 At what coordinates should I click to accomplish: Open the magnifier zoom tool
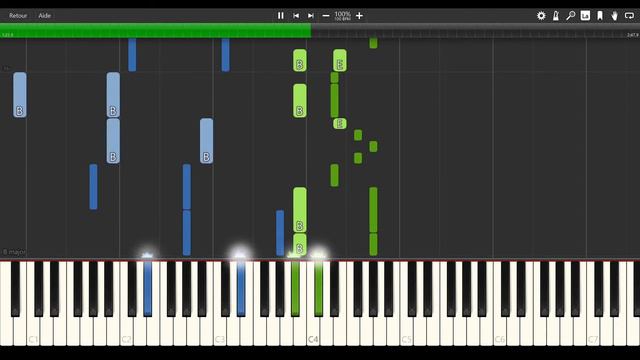(x=570, y=16)
